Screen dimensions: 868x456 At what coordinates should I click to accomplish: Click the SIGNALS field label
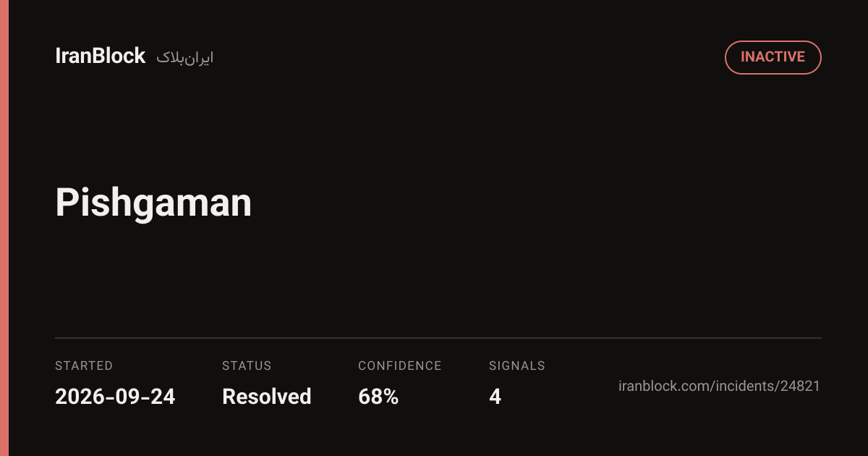(517, 366)
